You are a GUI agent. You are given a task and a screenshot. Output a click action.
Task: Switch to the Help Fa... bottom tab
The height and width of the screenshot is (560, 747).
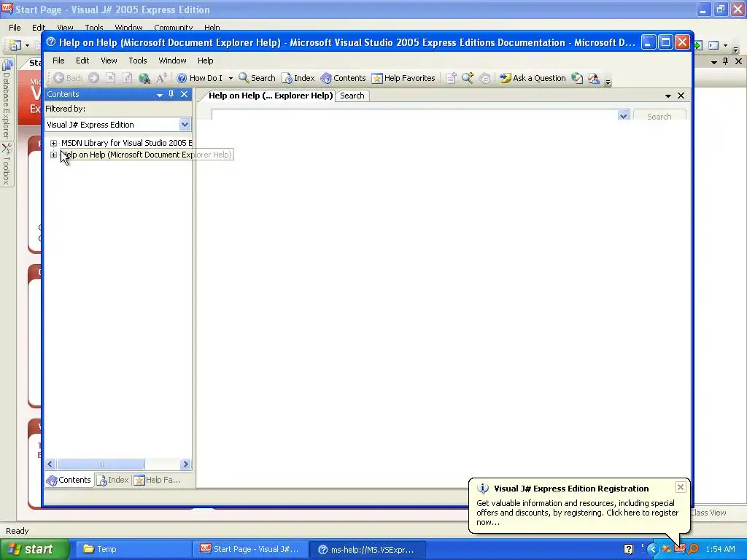[158, 480]
